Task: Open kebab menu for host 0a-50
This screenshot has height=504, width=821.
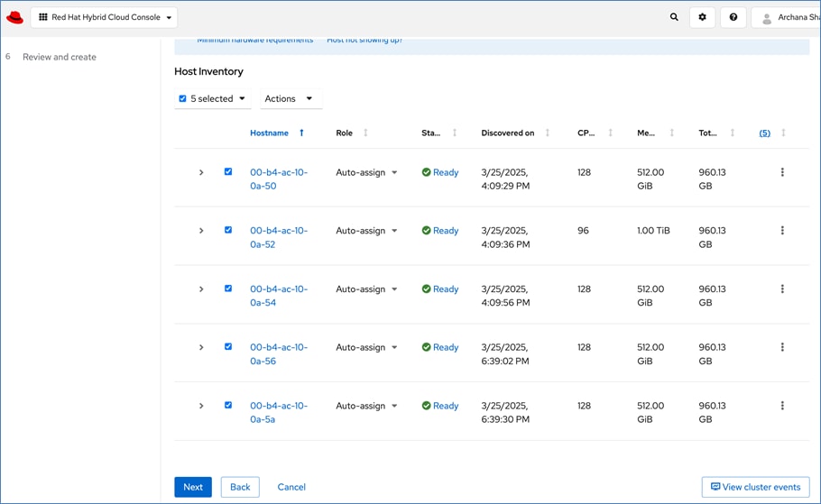Action: click(782, 172)
